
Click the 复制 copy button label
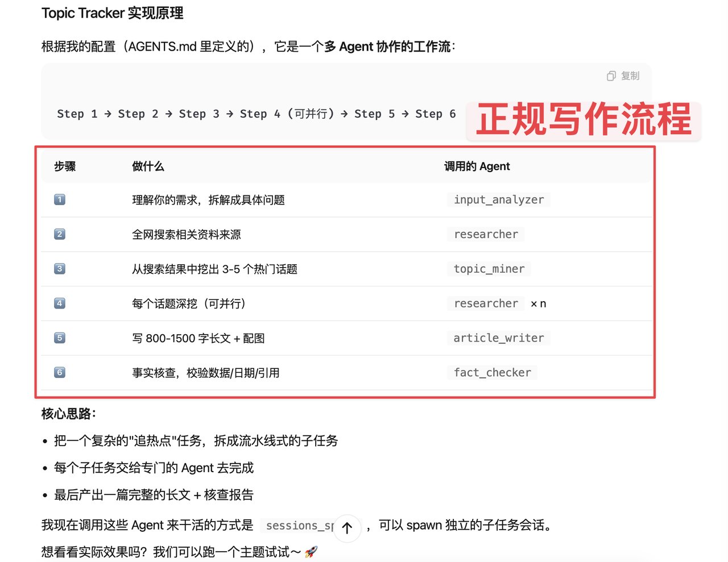[630, 76]
